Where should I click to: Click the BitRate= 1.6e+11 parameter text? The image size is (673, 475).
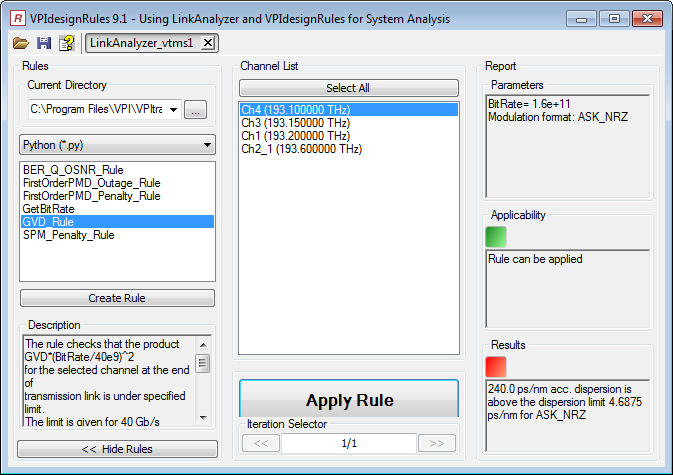point(529,104)
